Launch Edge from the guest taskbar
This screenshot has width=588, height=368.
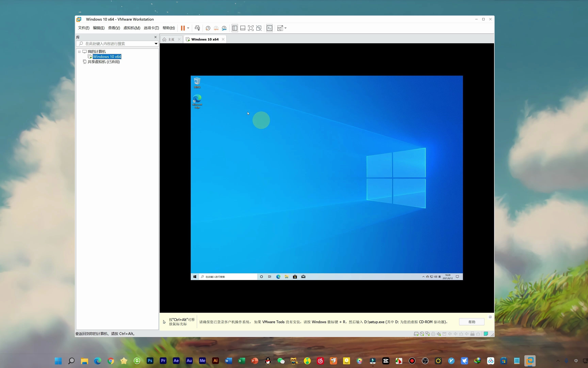[278, 277]
